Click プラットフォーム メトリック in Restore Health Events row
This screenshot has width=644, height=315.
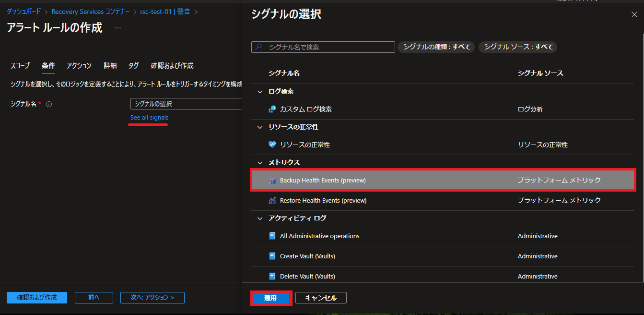[559, 200]
